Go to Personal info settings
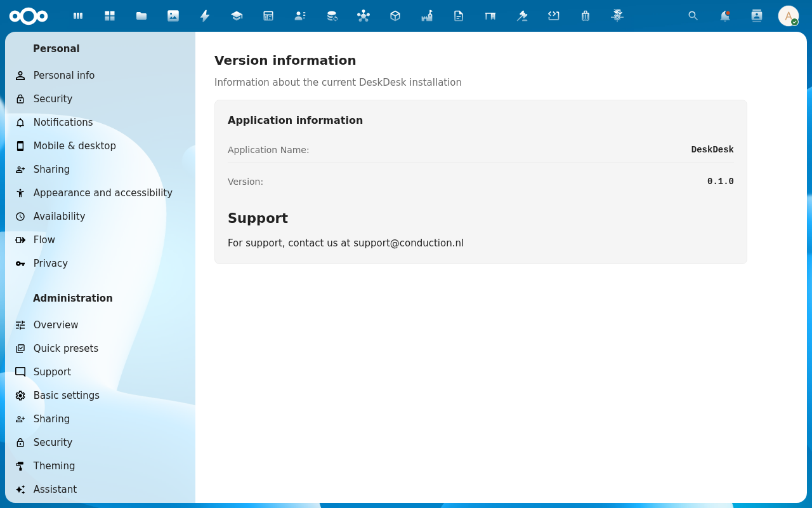Viewport: 812px width, 508px height. point(100,76)
